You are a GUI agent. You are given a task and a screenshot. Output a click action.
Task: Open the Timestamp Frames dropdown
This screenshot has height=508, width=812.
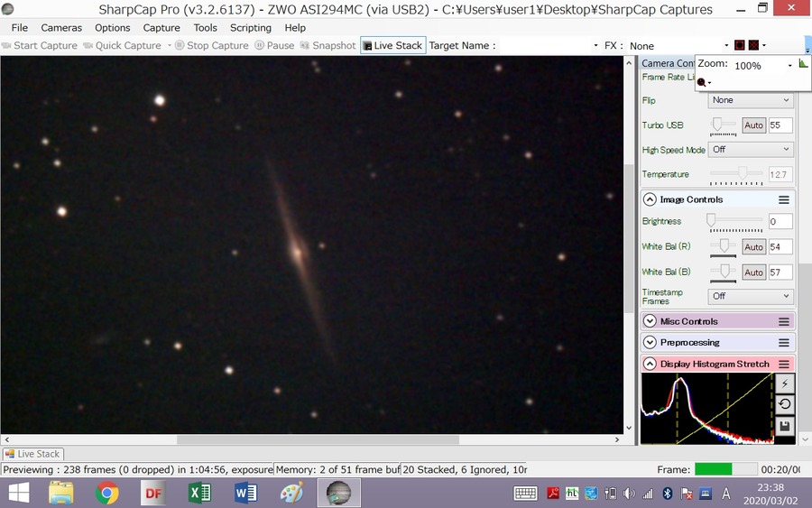(x=751, y=296)
